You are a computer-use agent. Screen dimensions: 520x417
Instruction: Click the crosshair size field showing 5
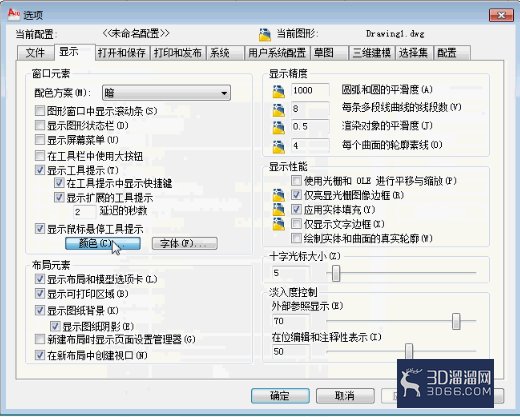[x=290, y=273]
